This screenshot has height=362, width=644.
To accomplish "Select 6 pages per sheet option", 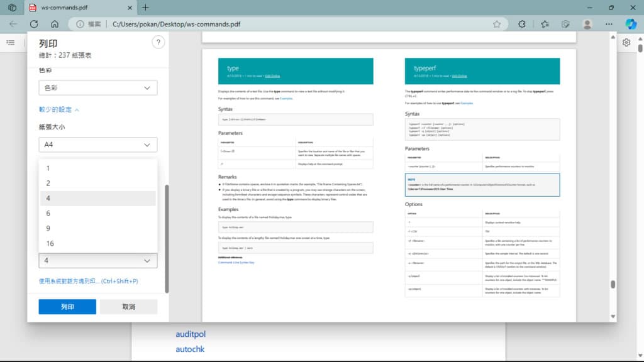I will (x=97, y=214).
